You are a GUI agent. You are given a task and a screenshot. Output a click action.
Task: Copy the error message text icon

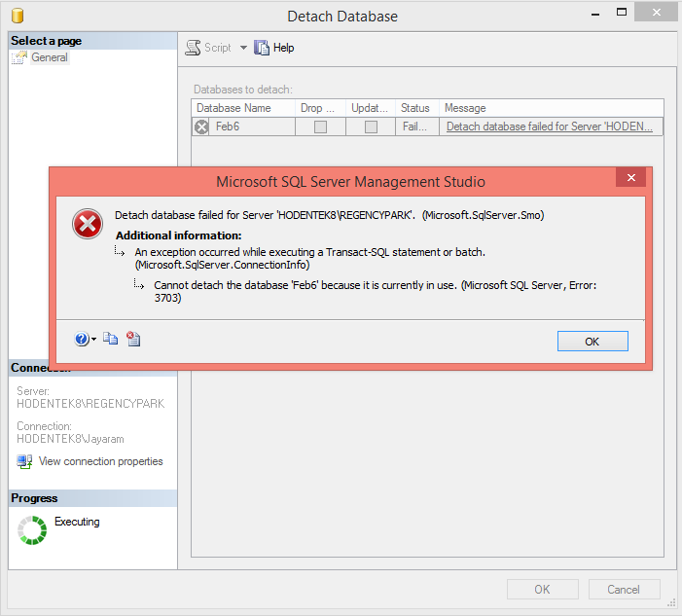point(111,339)
